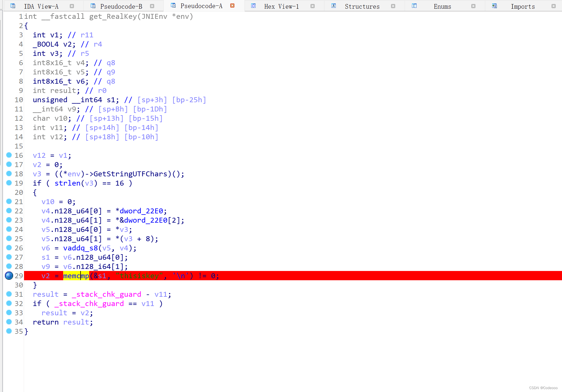Toggle breakpoint dot on line 18
The image size is (562, 392).
(x=9, y=173)
